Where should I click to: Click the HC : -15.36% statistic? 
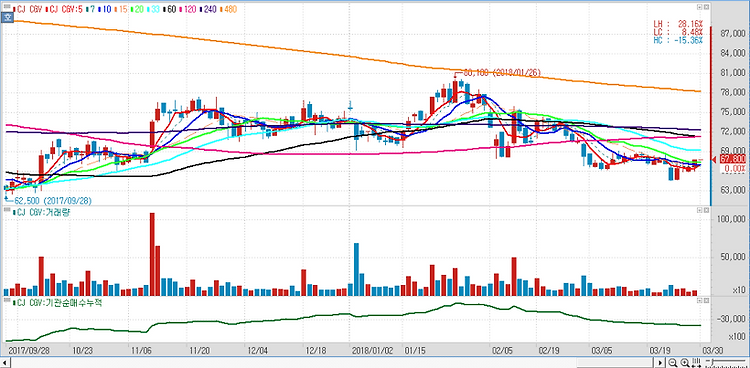click(678, 40)
